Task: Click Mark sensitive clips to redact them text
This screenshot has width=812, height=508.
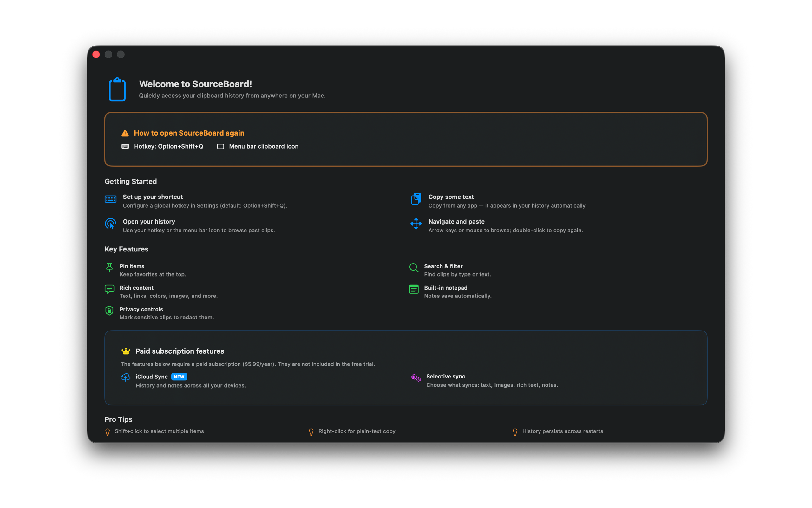Action: point(167,317)
